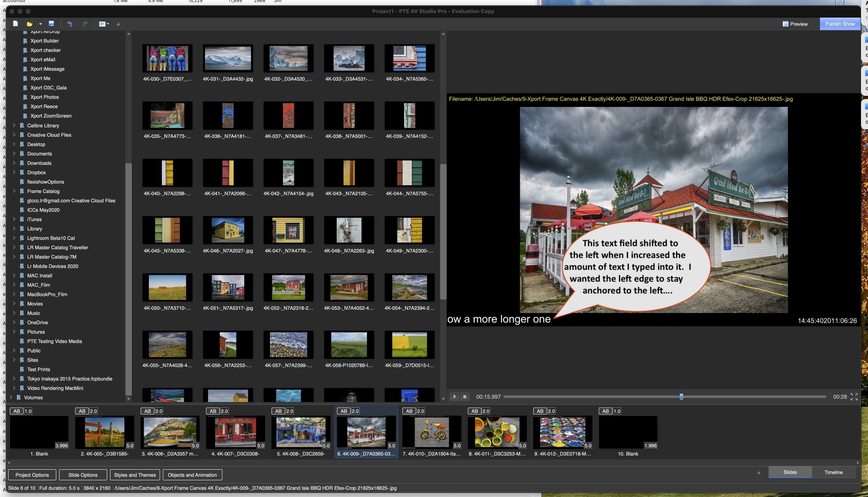The height and width of the screenshot is (497, 868).
Task: Click AB transition icon on slide 2
Action: point(82,411)
